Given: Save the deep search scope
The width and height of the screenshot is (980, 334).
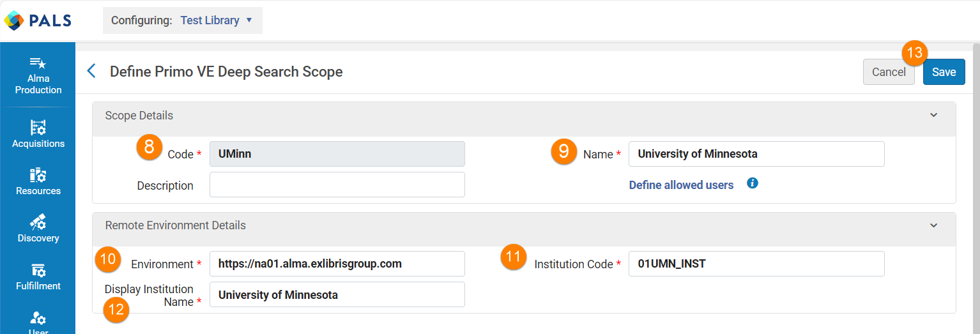Looking at the screenshot, I should tap(944, 72).
